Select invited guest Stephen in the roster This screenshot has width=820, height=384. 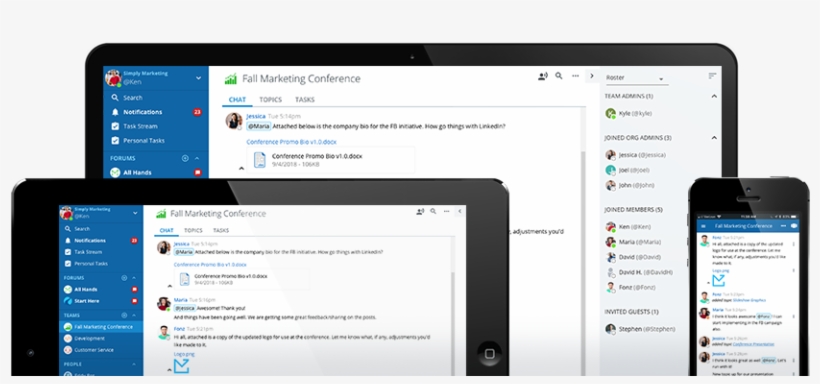(x=640, y=329)
